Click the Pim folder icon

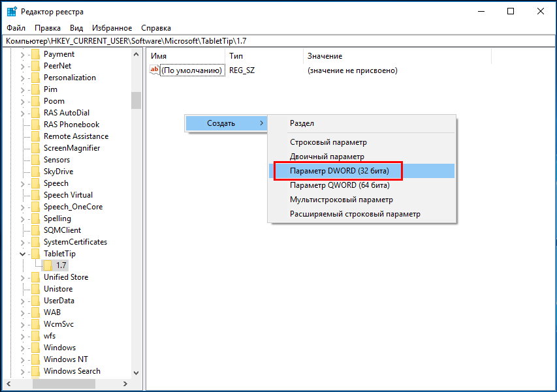(x=35, y=89)
